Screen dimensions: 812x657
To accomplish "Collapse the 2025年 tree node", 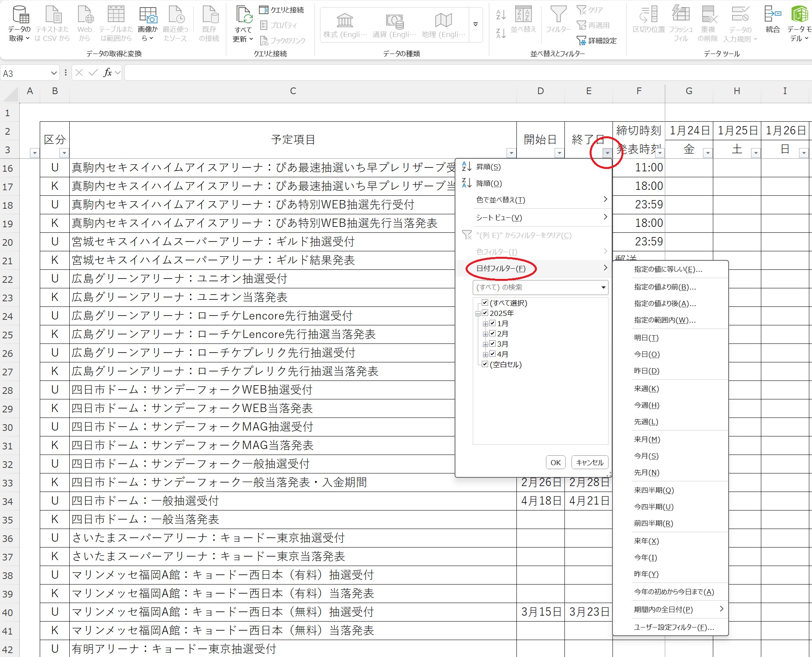I will pyautogui.click(x=478, y=314).
